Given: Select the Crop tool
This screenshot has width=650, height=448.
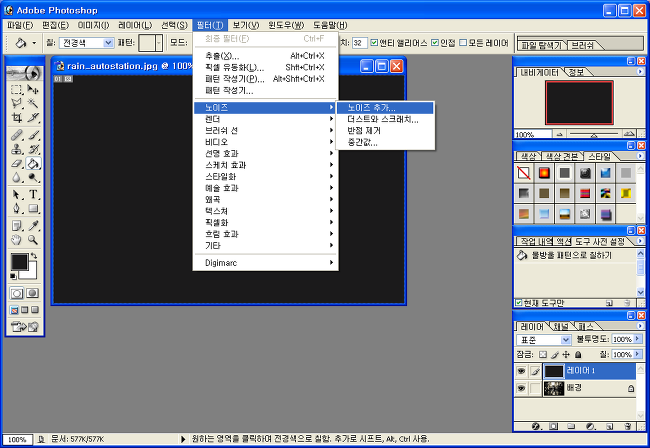Looking at the screenshot, I should [x=17, y=118].
